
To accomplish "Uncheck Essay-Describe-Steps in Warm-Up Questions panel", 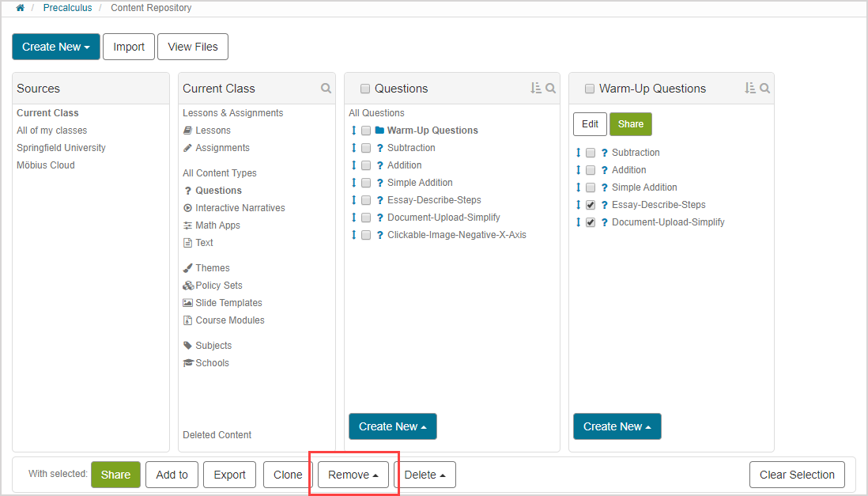I will (591, 205).
